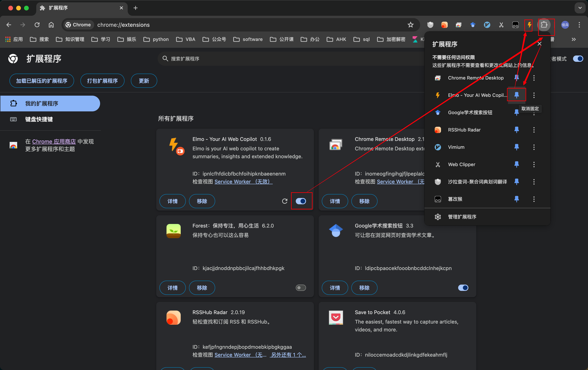588x370 pixels.
Task: Unpin Web Clipper from the toolbar
Action: point(516,164)
